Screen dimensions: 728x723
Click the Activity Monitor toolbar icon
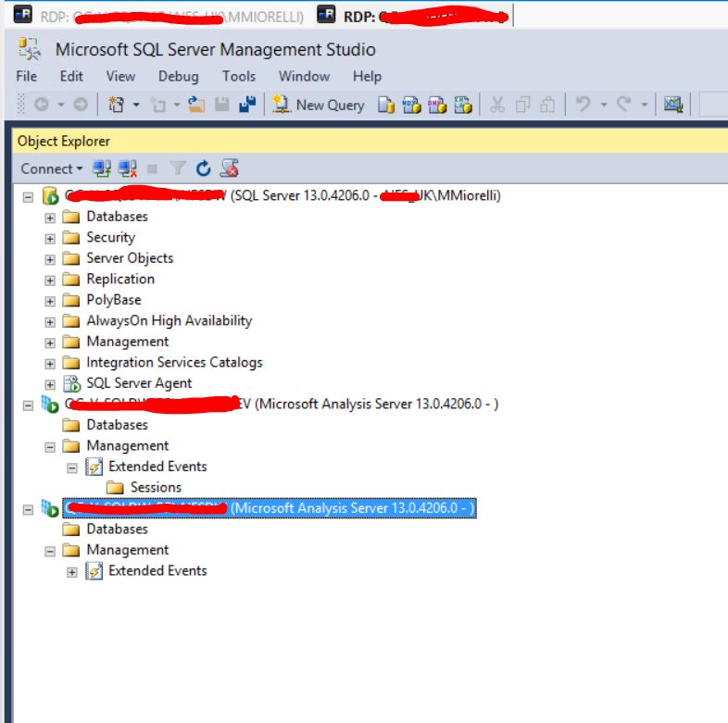[673, 105]
